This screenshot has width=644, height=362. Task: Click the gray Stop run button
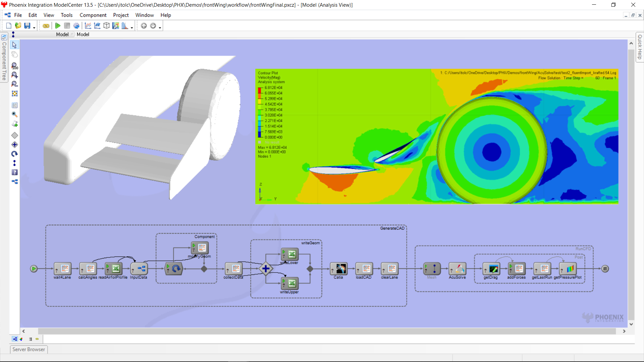pos(67,26)
